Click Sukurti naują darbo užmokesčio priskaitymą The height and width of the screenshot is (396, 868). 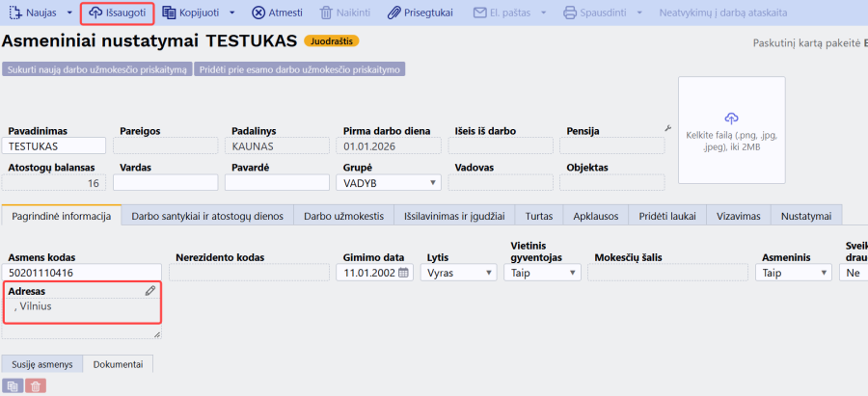click(x=97, y=69)
